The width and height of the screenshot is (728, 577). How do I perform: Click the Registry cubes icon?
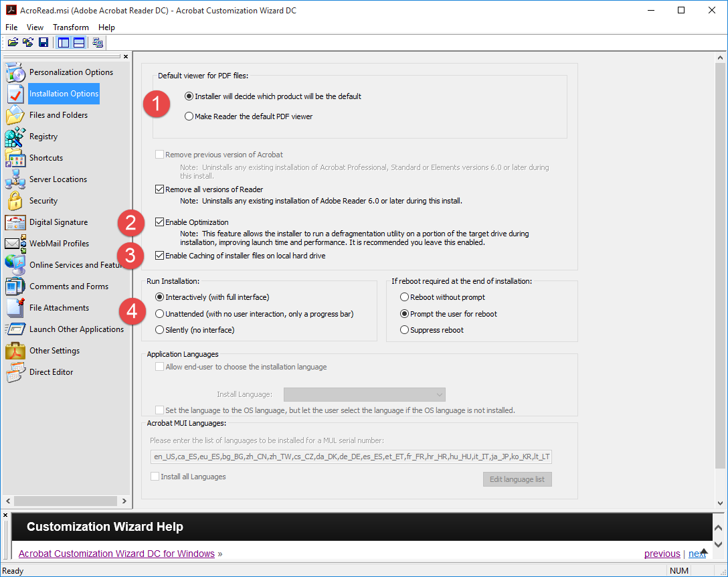coord(15,137)
